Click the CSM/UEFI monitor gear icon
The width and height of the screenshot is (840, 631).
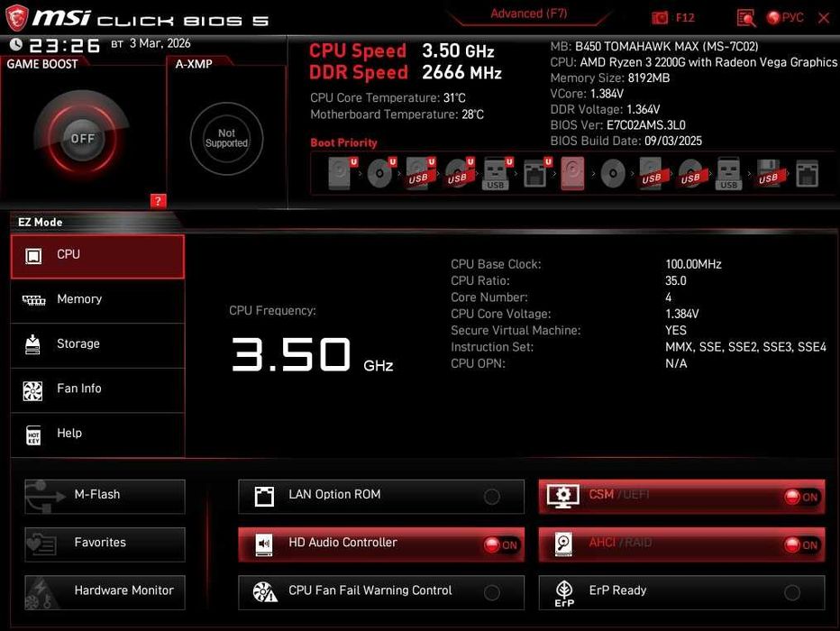pyautogui.click(x=563, y=496)
